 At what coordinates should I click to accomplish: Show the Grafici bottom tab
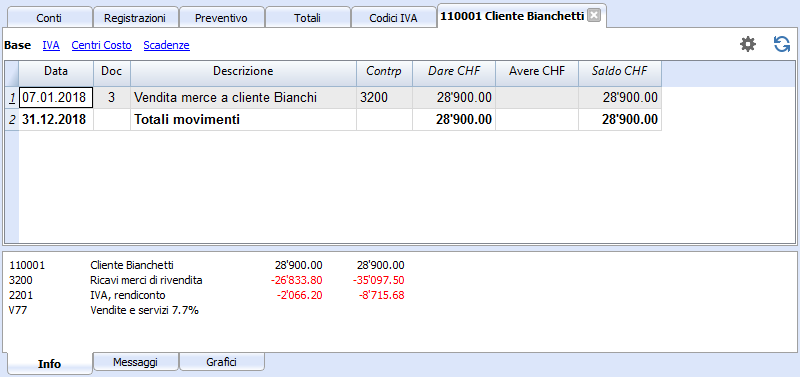222,362
